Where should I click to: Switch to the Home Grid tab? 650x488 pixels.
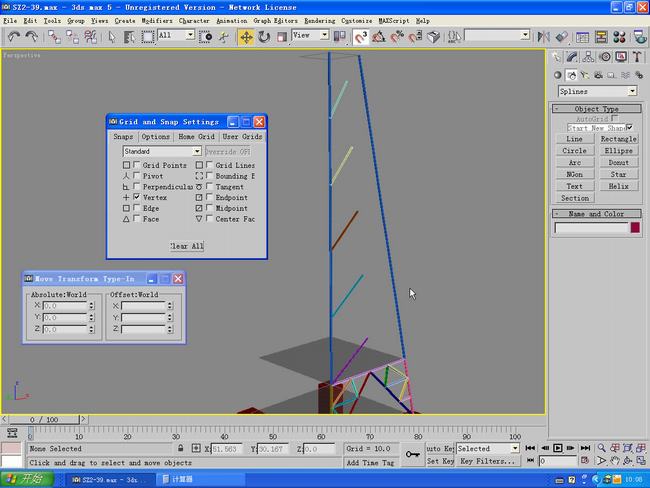click(196, 136)
